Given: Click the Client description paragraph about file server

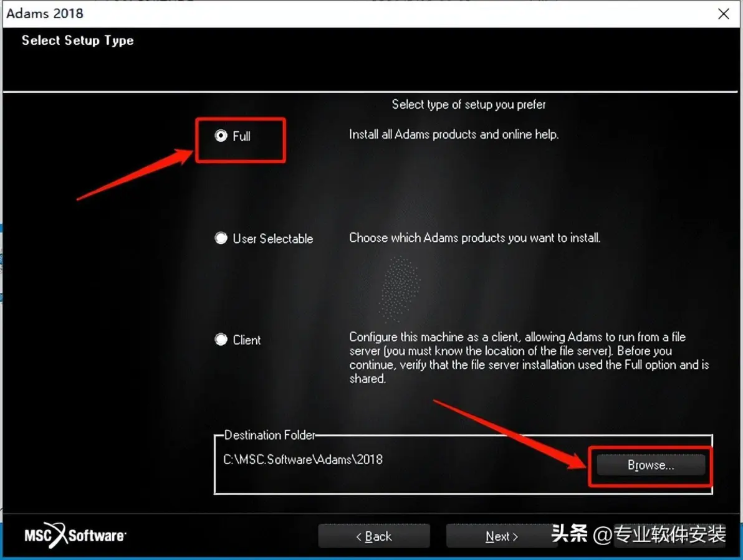Looking at the screenshot, I should coord(529,358).
